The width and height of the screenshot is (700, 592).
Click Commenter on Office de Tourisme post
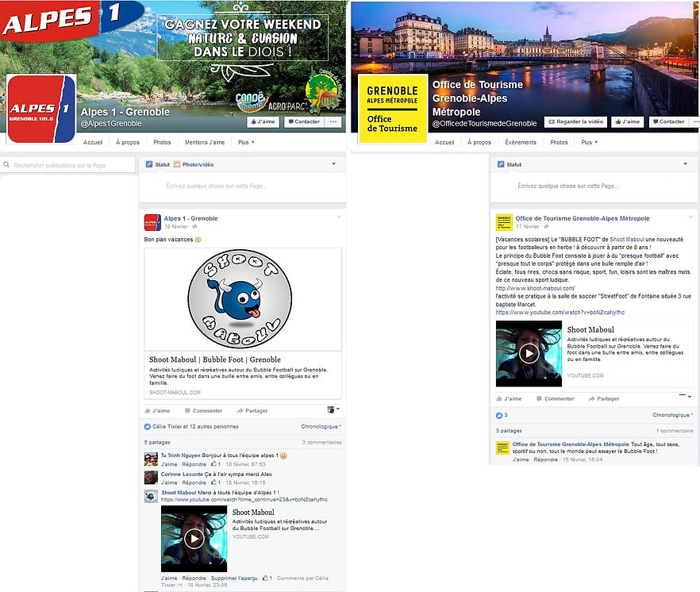click(556, 398)
